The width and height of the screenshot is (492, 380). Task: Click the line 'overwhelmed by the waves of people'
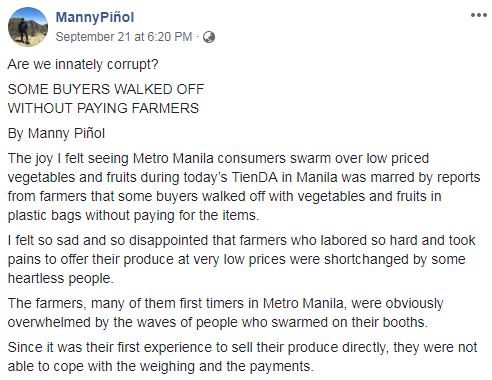pos(218,323)
